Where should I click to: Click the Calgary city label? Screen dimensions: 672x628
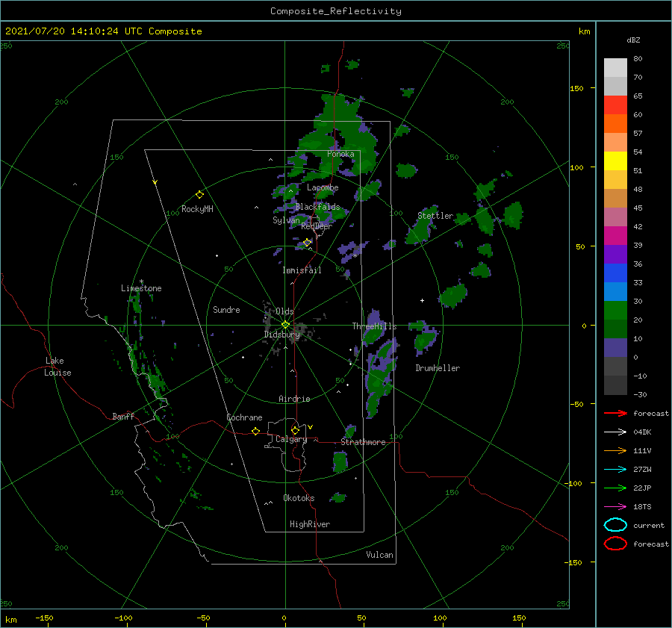pyautogui.click(x=291, y=439)
